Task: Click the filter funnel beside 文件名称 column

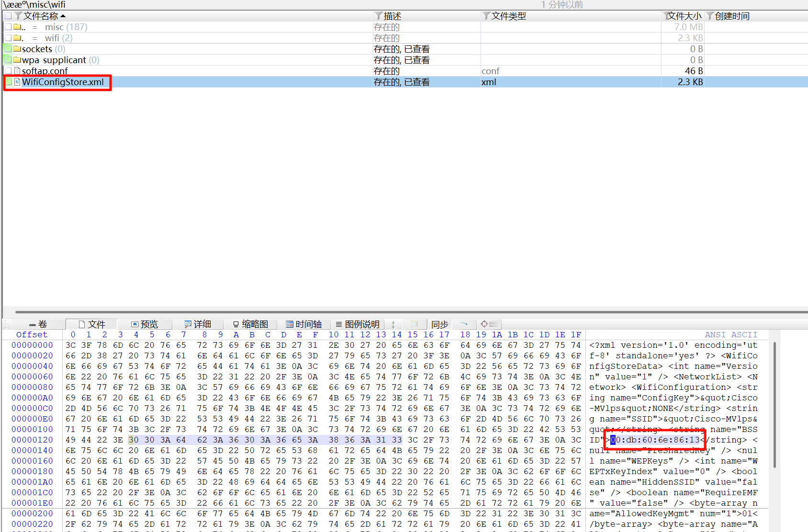Action: pyautogui.click(x=19, y=16)
